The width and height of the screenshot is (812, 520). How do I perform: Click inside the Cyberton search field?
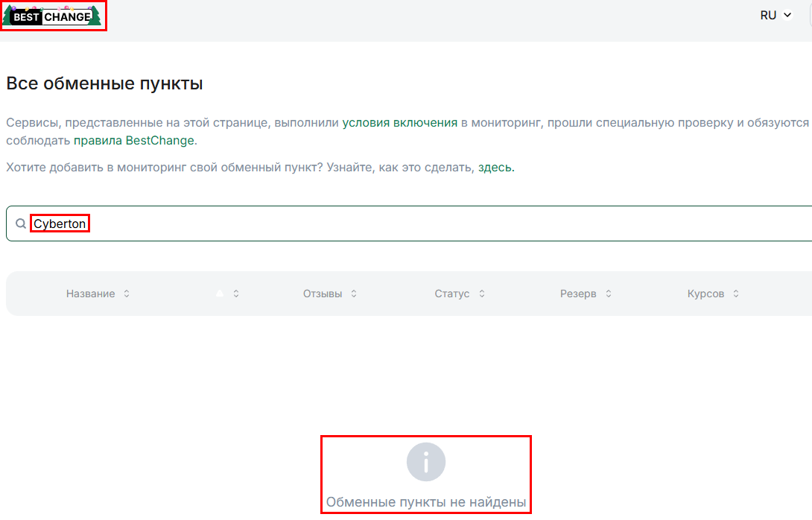pyautogui.click(x=60, y=223)
